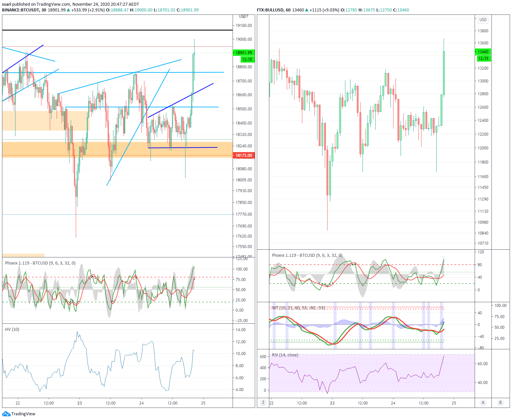Click date 23 on BULLUSD time axis
This screenshot has width=512, height=420.
[332, 403]
